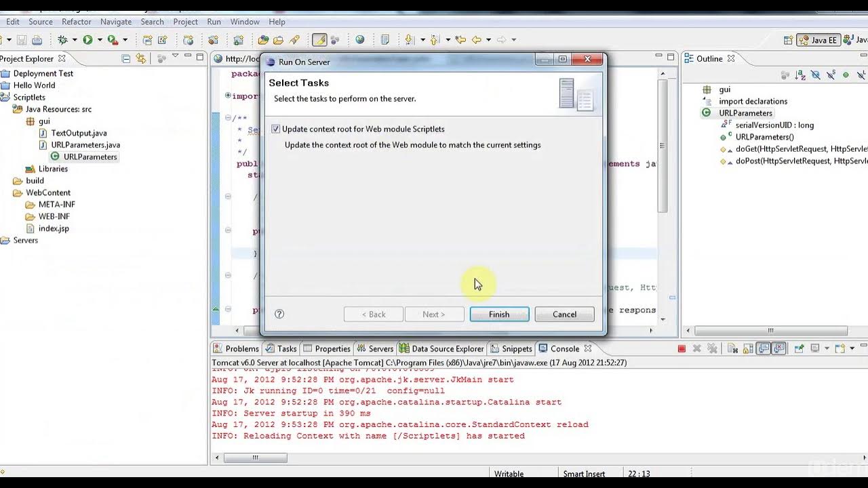The height and width of the screenshot is (488, 868).
Task: Click Clear Console icon
Action: coord(733,348)
